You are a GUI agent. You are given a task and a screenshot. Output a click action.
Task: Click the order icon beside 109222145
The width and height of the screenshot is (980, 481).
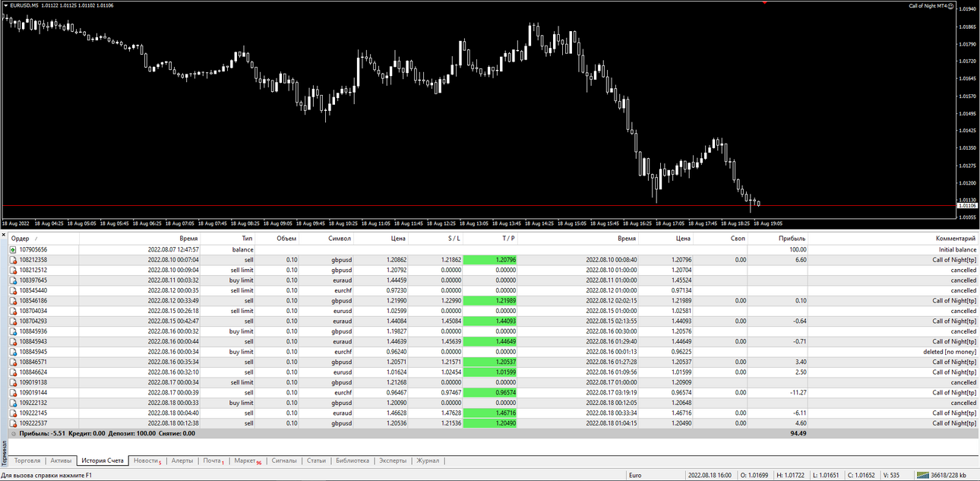(x=13, y=413)
